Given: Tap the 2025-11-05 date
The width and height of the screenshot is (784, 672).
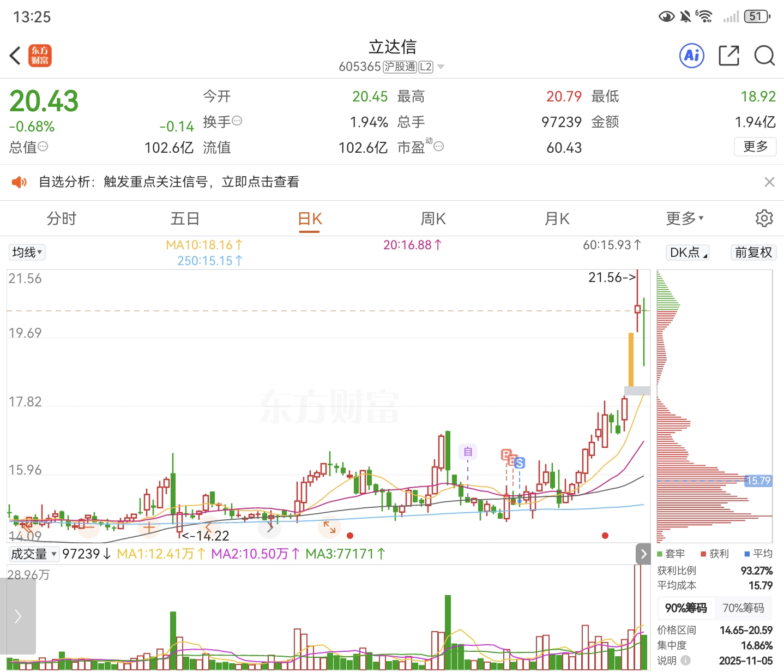Looking at the screenshot, I should (x=746, y=661).
